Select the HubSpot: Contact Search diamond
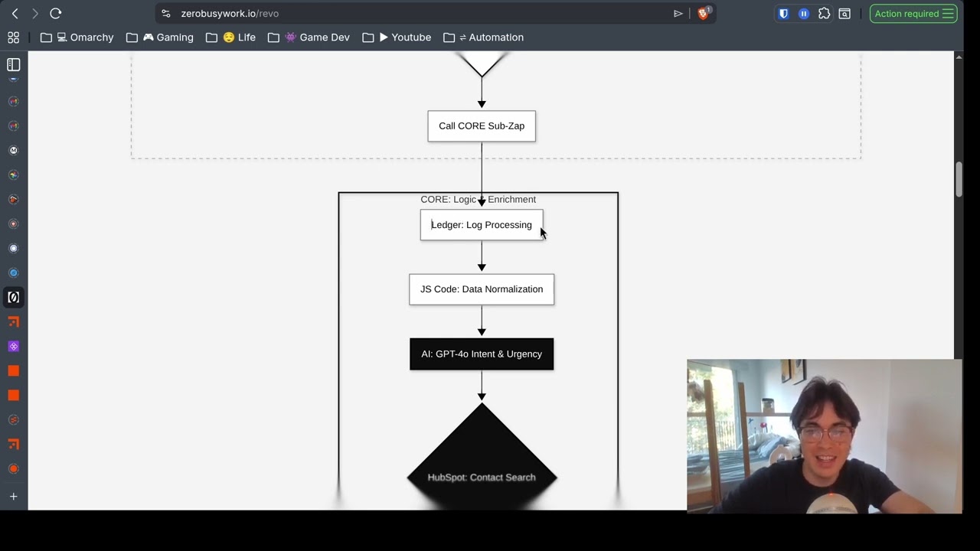This screenshot has width=980, height=551. pyautogui.click(x=482, y=457)
